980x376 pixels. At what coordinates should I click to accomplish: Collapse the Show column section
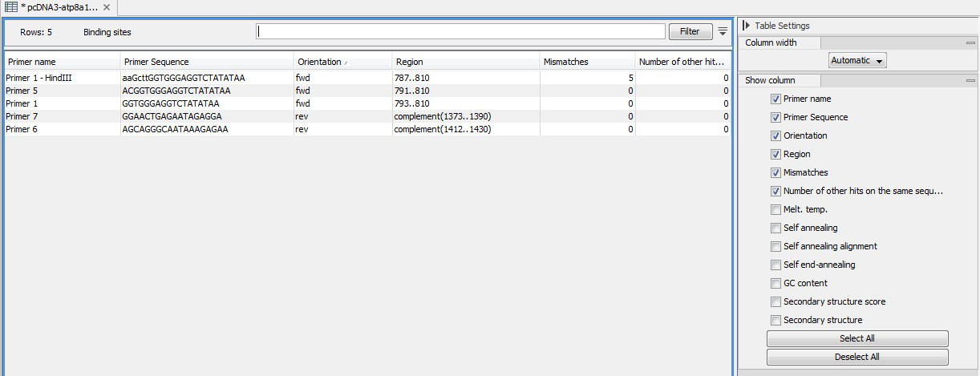(x=970, y=81)
